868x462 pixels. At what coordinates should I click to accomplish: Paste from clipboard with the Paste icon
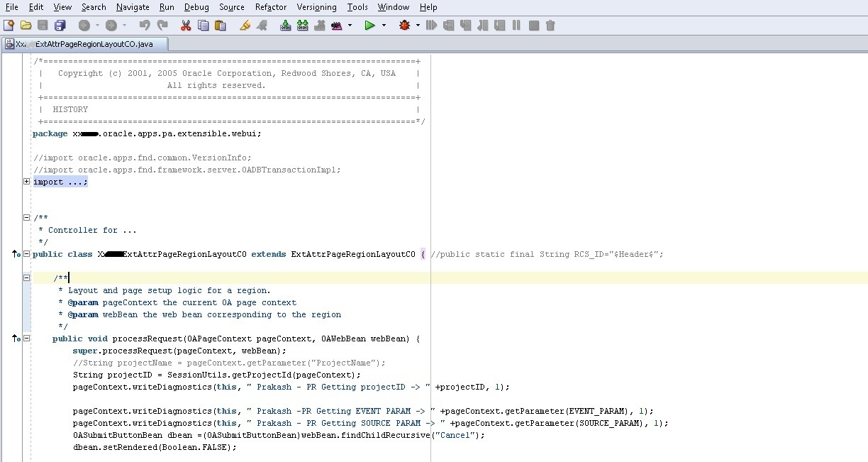pyautogui.click(x=220, y=26)
